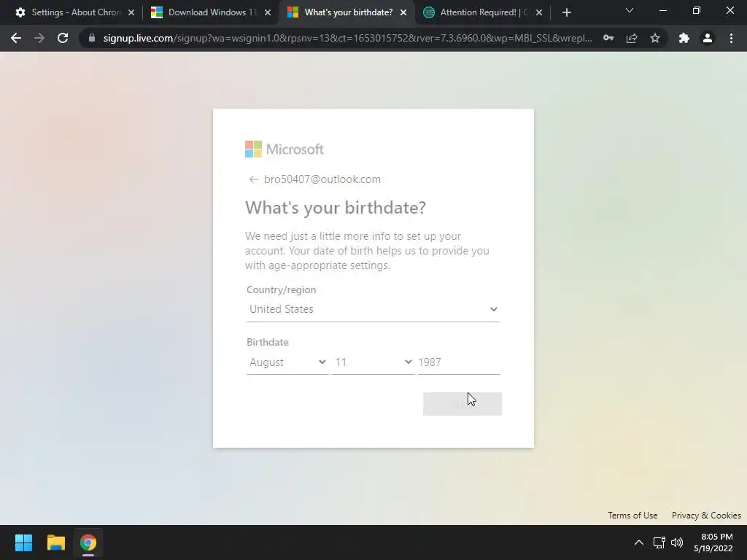The width and height of the screenshot is (747, 560).
Task: Open the Chrome profile icon
Action: point(708,38)
